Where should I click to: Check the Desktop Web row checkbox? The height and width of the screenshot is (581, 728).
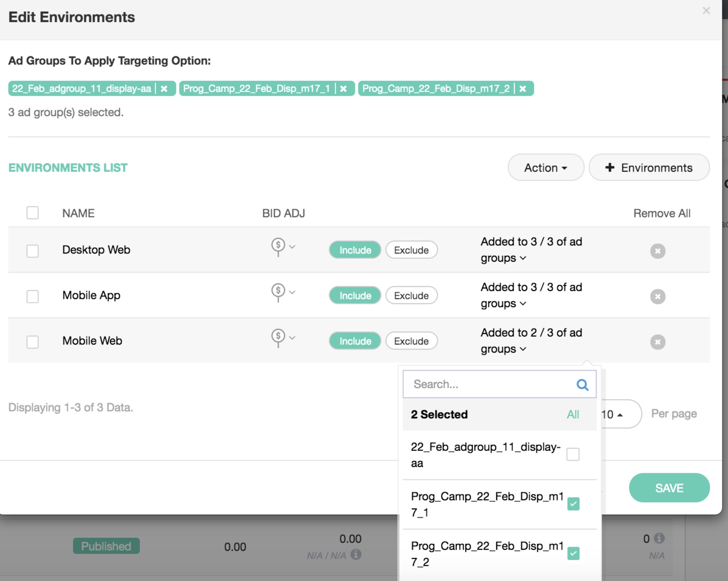pos(32,251)
